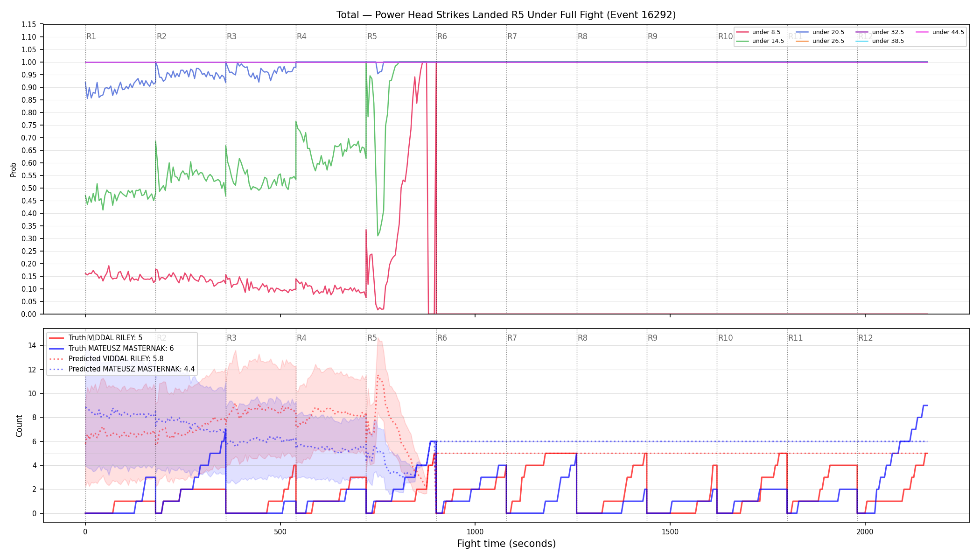Click the 1.00 tick on the Prob axis

(29, 62)
